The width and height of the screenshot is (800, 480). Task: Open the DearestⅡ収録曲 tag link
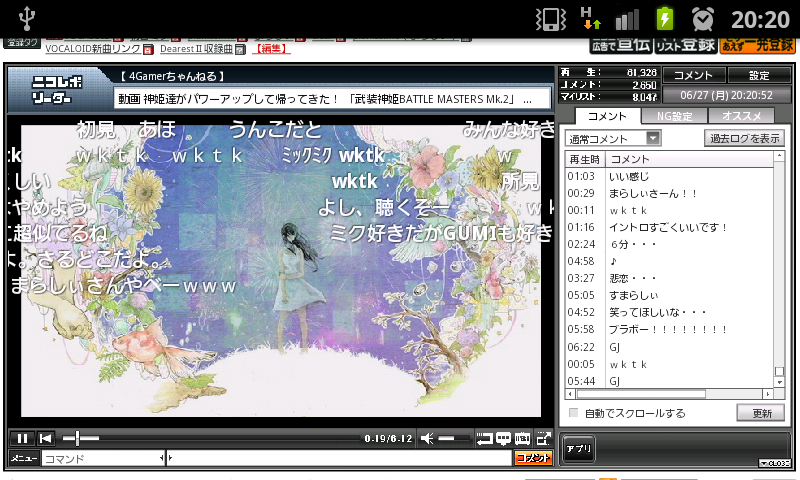[x=196, y=48]
